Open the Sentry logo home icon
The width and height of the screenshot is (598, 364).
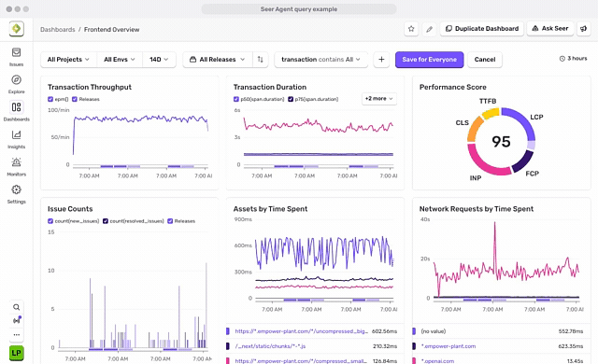pyautogui.click(x=17, y=29)
